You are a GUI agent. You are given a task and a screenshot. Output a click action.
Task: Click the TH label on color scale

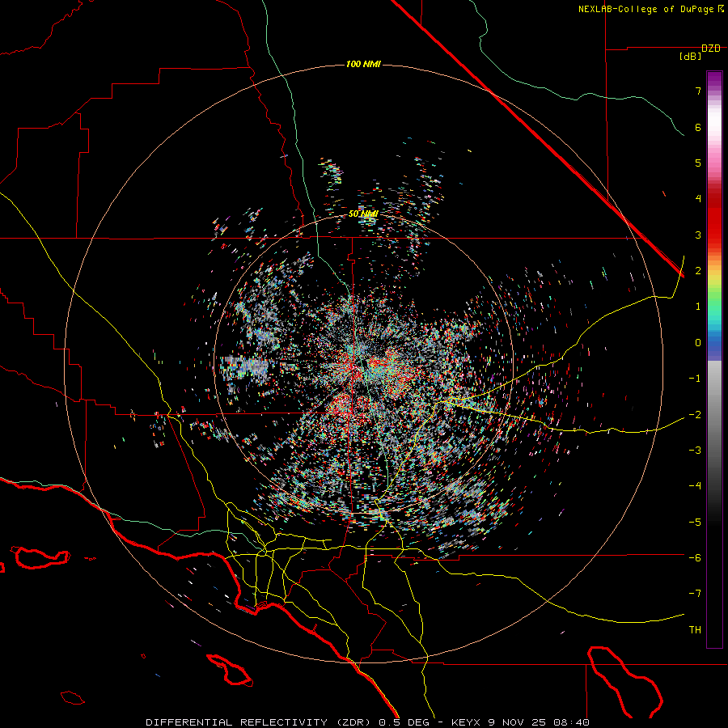[695, 630]
